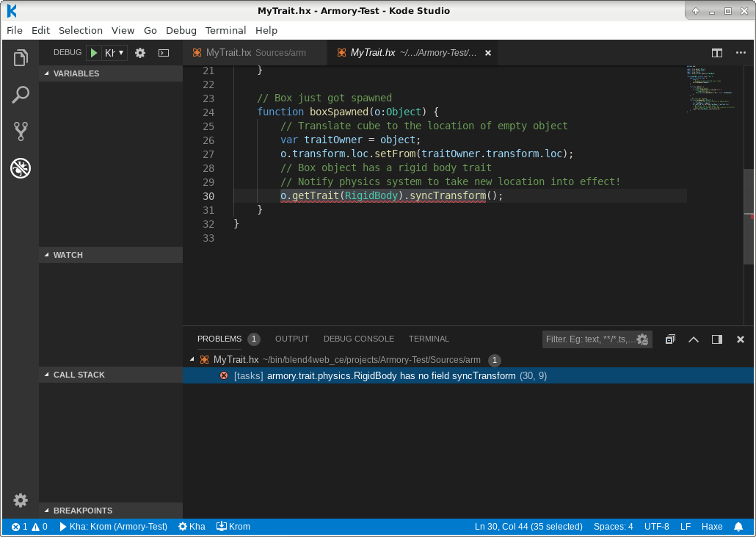Screen dimensions: 756x537
Task: Open the Debug menu
Action: pyautogui.click(x=181, y=30)
